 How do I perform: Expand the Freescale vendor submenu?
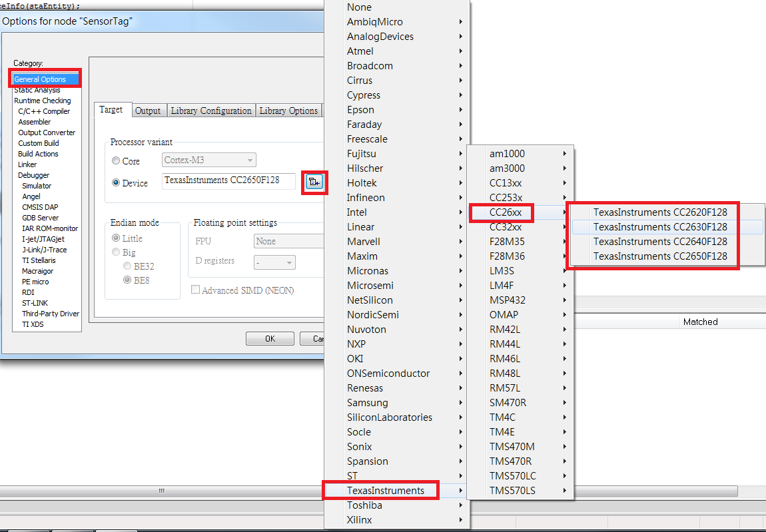(x=397, y=139)
